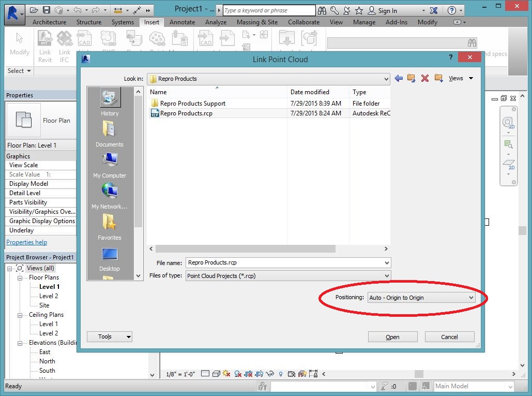Click the Import CAD ribbon icon
532x396 pixels.
tap(206, 38)
